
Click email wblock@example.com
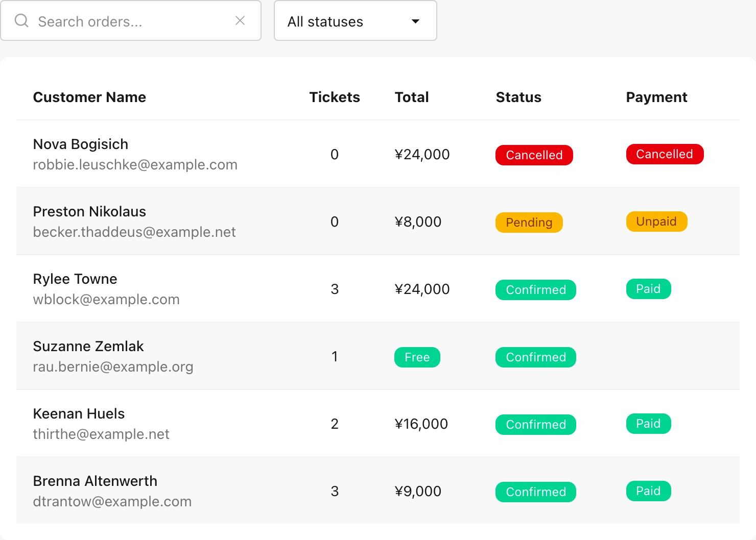click(x=106, y=299)
